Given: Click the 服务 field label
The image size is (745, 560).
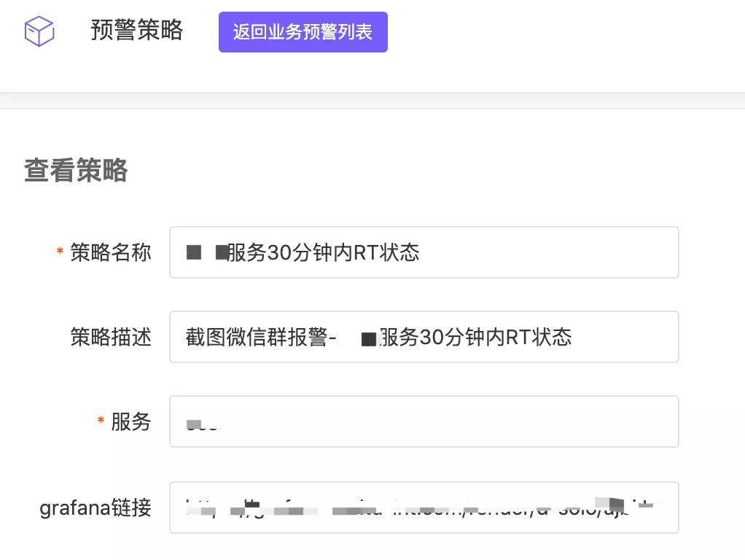Looking at the screenshot, I should [131, 421].
